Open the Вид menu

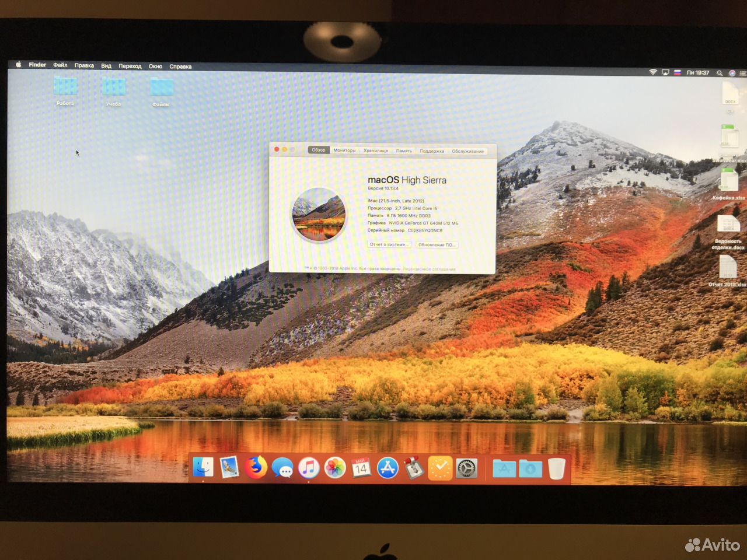tap(106, 66)
